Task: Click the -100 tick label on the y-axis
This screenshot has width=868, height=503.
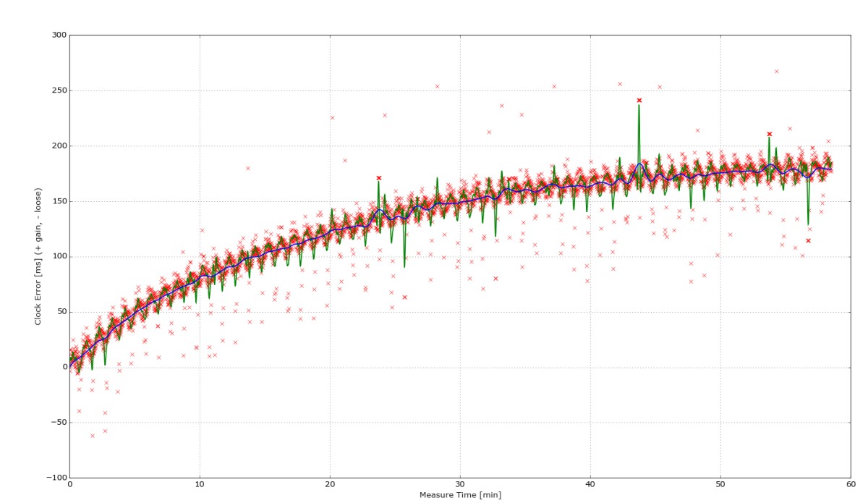Action: pos(56,478)
